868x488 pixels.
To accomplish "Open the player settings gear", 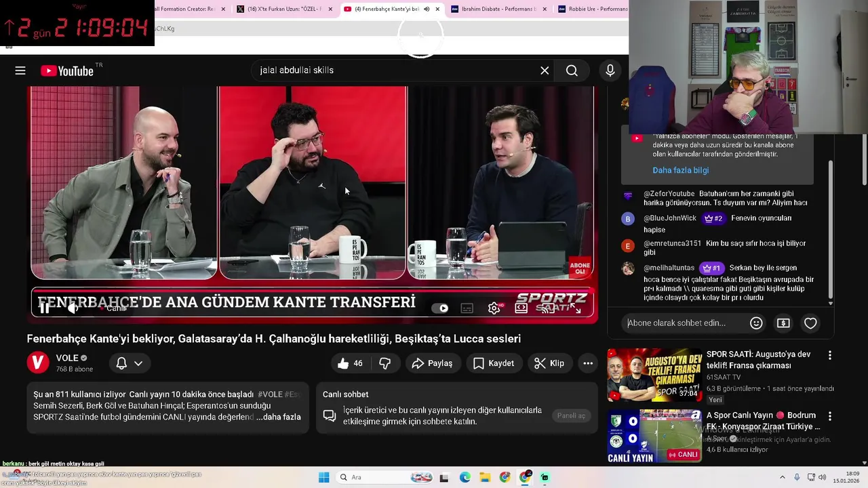I will point(494,308).
